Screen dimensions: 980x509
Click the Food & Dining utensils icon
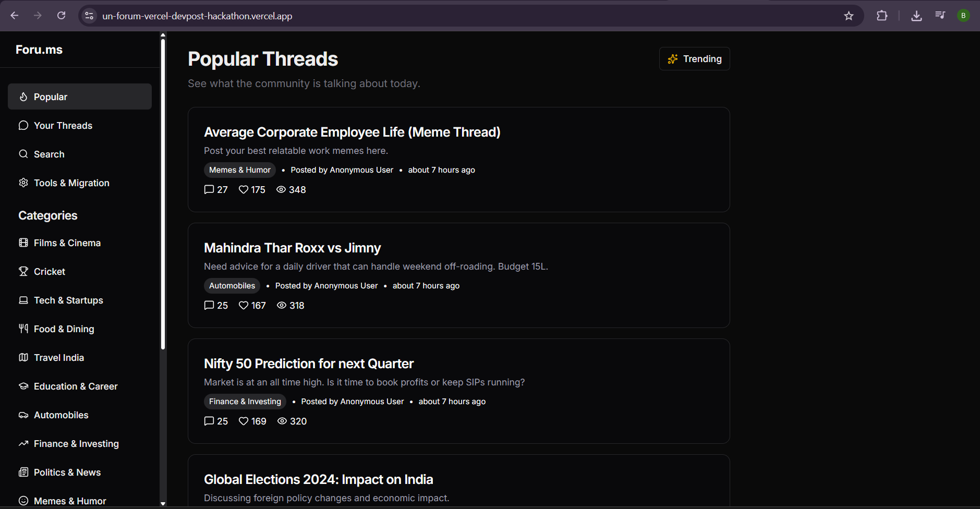pos(23,329)
